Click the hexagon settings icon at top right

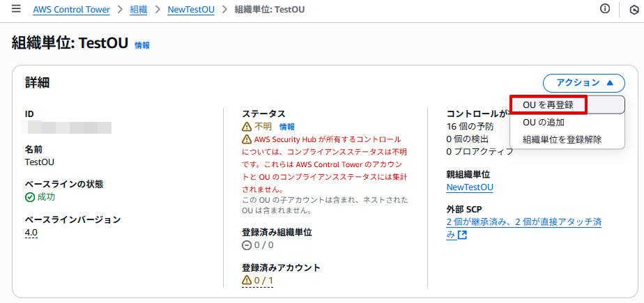(x=634, y=10)
